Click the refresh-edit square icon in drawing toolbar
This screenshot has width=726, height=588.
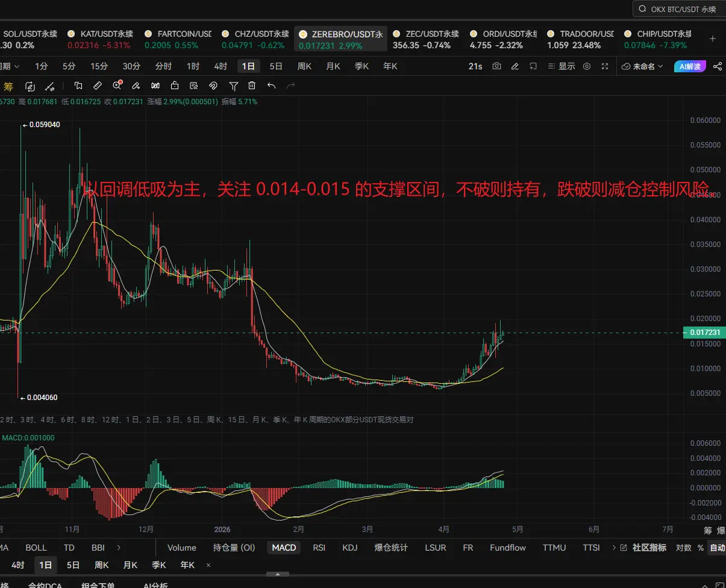tap(30, 86)
